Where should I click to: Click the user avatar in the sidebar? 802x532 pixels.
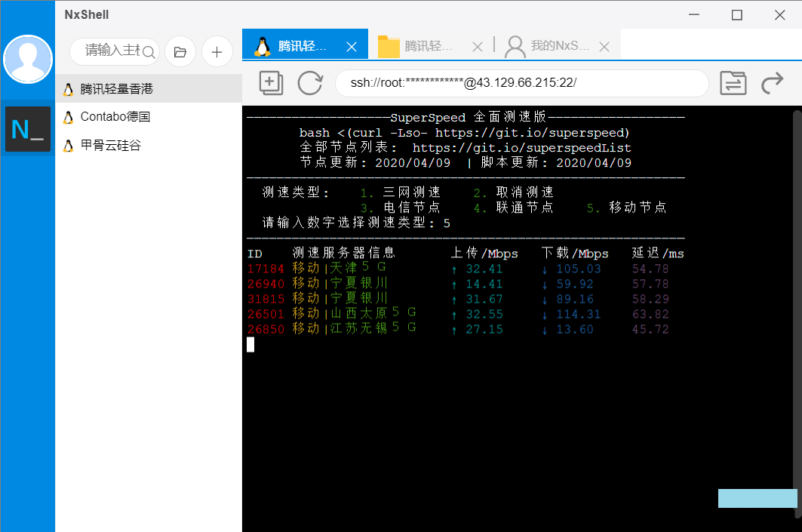click(28, 59)
